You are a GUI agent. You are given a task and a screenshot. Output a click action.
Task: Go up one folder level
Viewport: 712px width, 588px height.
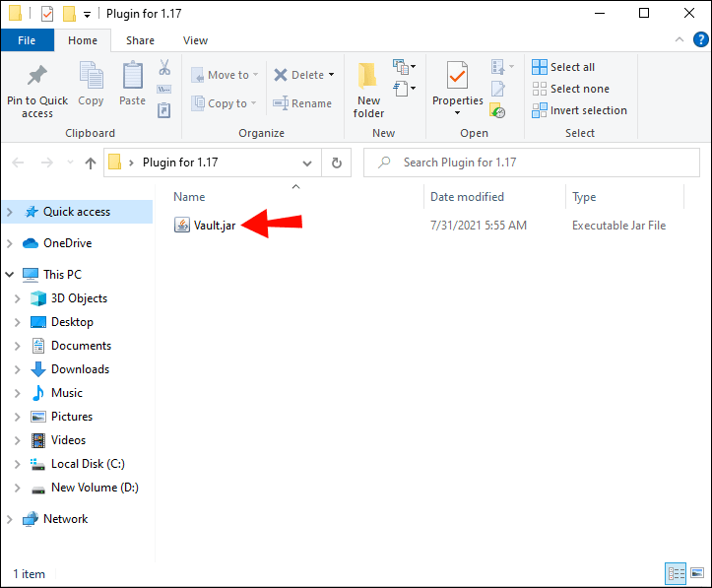91,163
